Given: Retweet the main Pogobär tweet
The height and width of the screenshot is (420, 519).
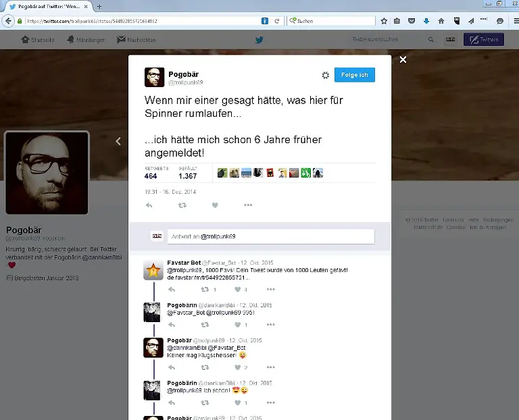Looking at the screenshot, I should (x=182, y=205).
